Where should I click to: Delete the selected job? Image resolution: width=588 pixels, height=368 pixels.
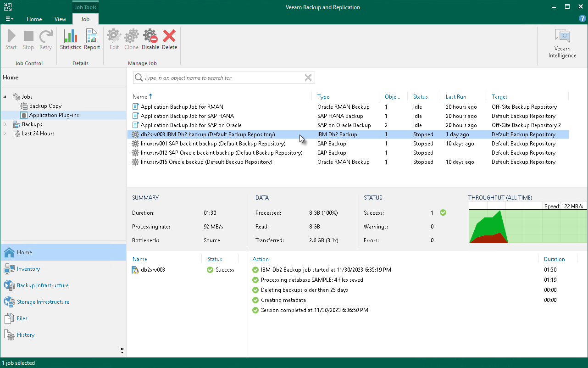(x=169, y=39)
